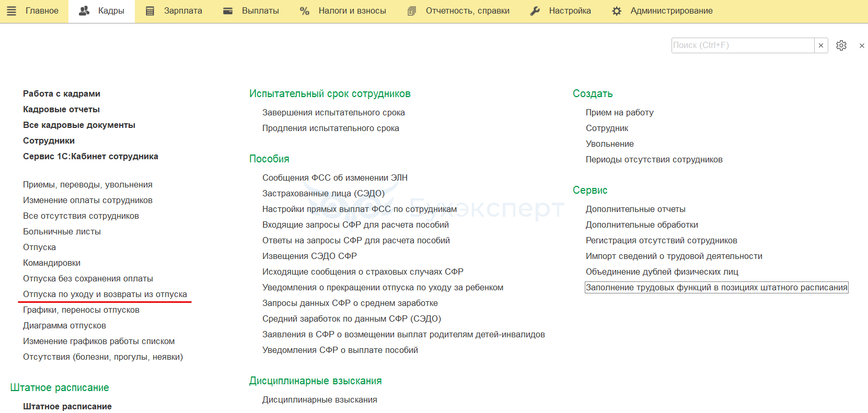Open Импорт сведений о трудовой деятельности
Viewport: 868px width, 413px height.
[674, 256]
